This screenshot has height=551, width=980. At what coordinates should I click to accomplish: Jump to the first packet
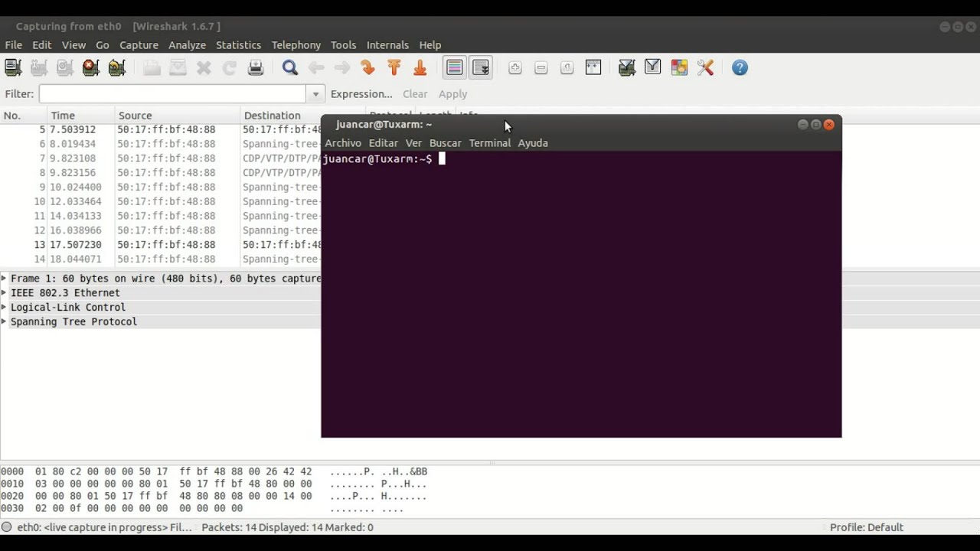click(x=394, y=68)
